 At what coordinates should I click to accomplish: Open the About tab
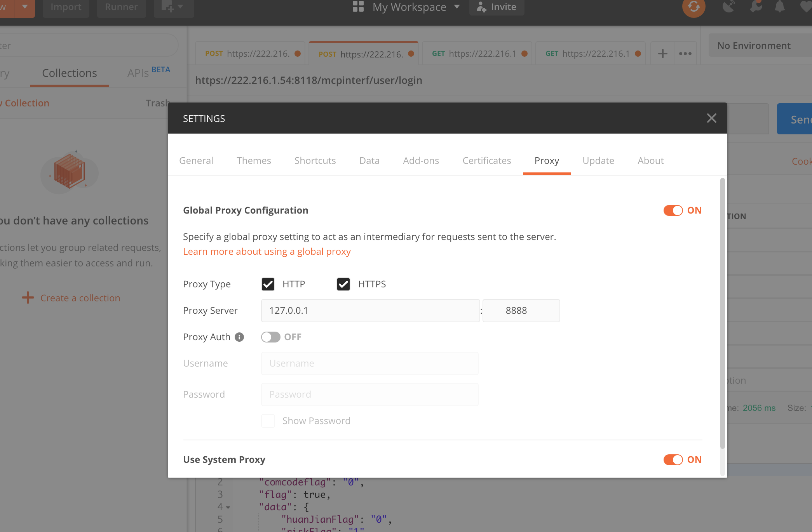pyautogui.click(x=650, y=160)
